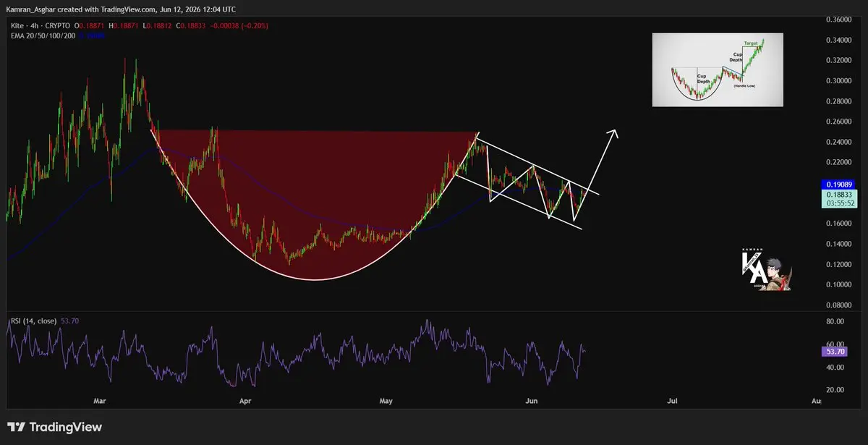Viewport: 868px width, 445px height.
Task: Click the 0.36000 price axis label
Action: coord(840,20)
